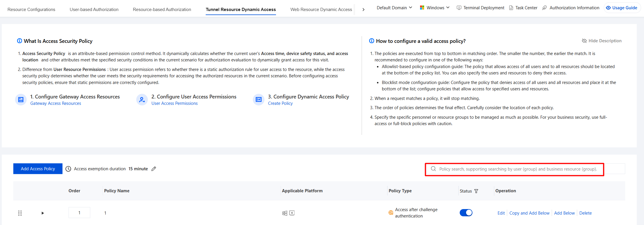The width and height of the screenshot is (644, 225).
Task: Click the Order number box for policy 1
Action: pyautogui.click(x=79, y=213)
